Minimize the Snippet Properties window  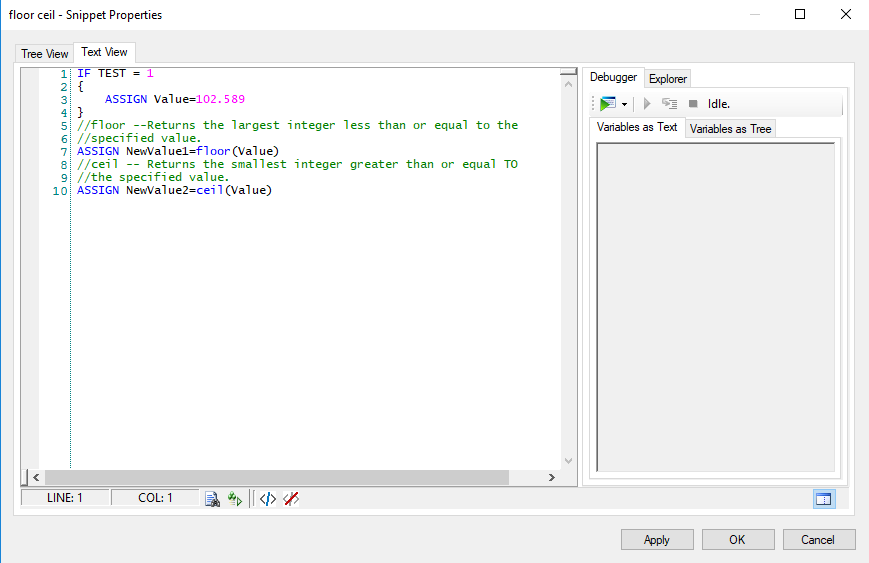pos(754,14)
